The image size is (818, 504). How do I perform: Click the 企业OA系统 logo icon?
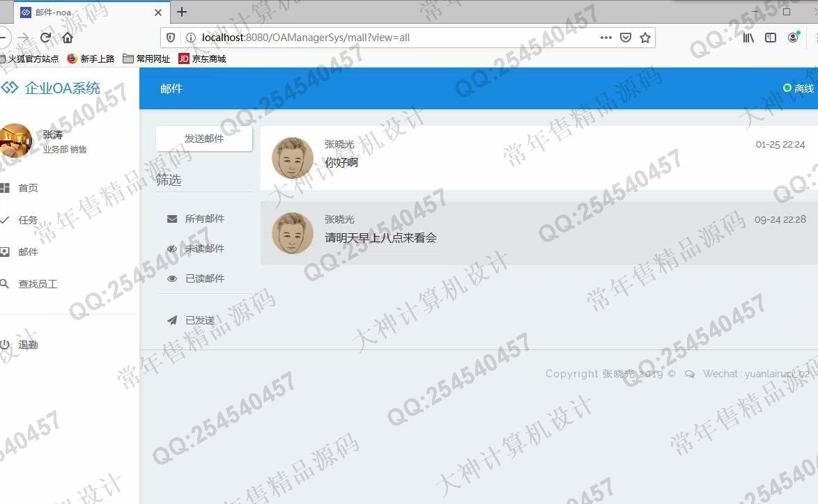9,88
